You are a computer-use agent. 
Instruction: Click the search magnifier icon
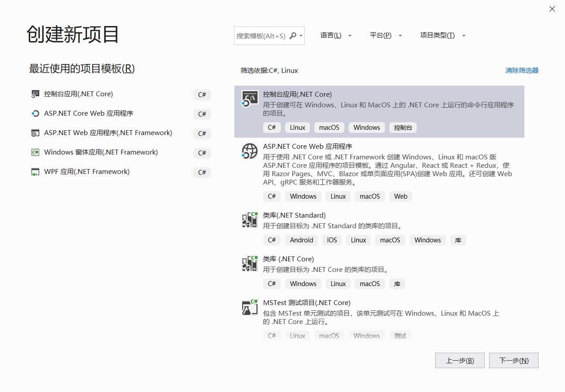pyautogui.click(x=293, y=36)
